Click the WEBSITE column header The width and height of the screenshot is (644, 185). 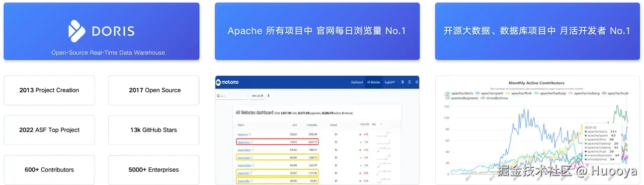242,125
